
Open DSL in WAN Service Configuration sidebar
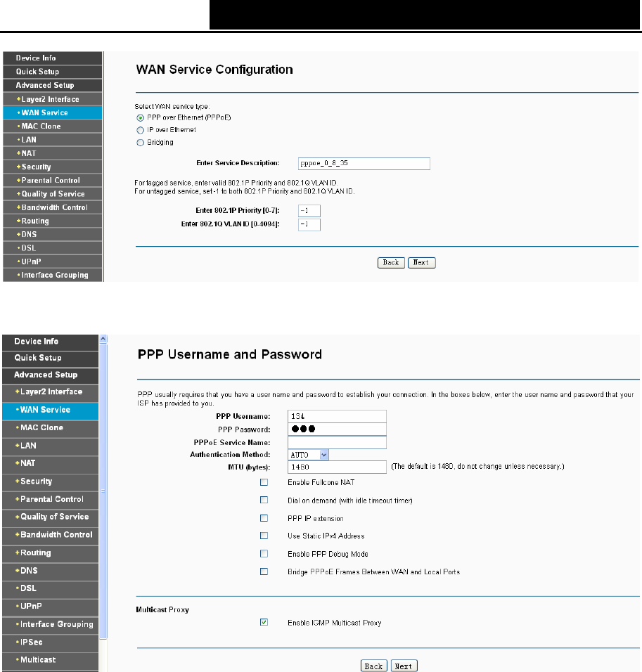(x=52, y=248)
